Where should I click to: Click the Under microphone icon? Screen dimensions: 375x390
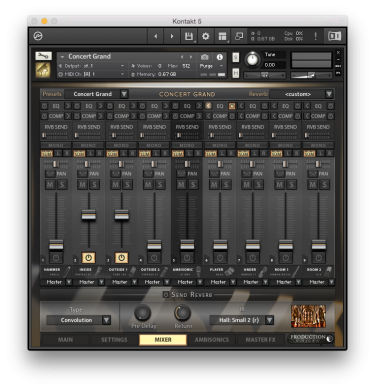tap(263, 272)
